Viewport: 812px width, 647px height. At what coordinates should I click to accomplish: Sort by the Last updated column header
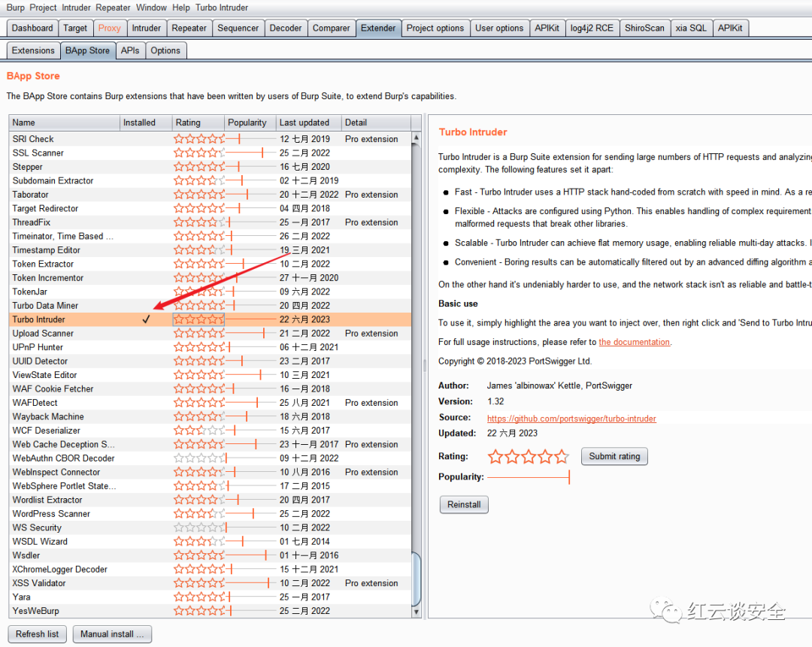[x=309, y=122]
